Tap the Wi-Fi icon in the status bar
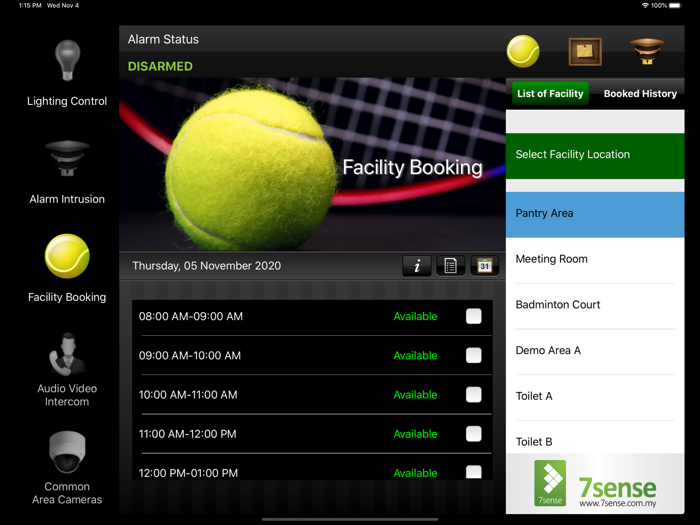The height and width of the screenshot is (525, 700). (645, 5)
